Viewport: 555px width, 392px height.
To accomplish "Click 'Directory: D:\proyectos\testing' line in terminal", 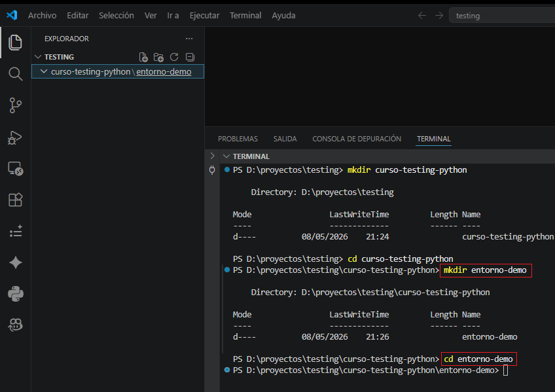I will click(x=322, y=192).
